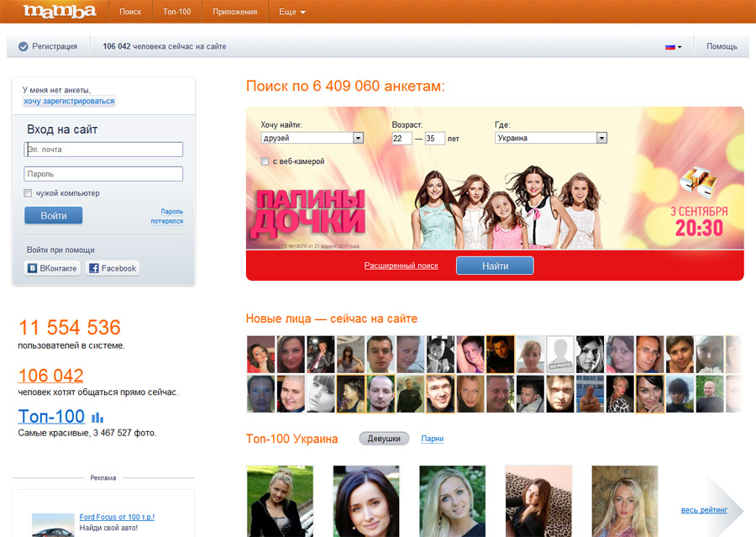This screenshot has width=756, height=537.
Task: Click the Facebook login icon
Action: pos(94,269)
